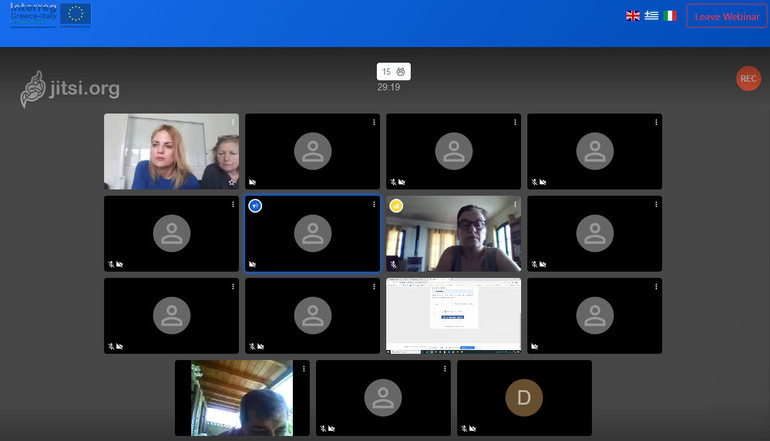Click the camera-off icon on the tile left of the active speaker
The width and height of the screenshot is (770, 441).
pyautogui.click(x=119, y=264)
